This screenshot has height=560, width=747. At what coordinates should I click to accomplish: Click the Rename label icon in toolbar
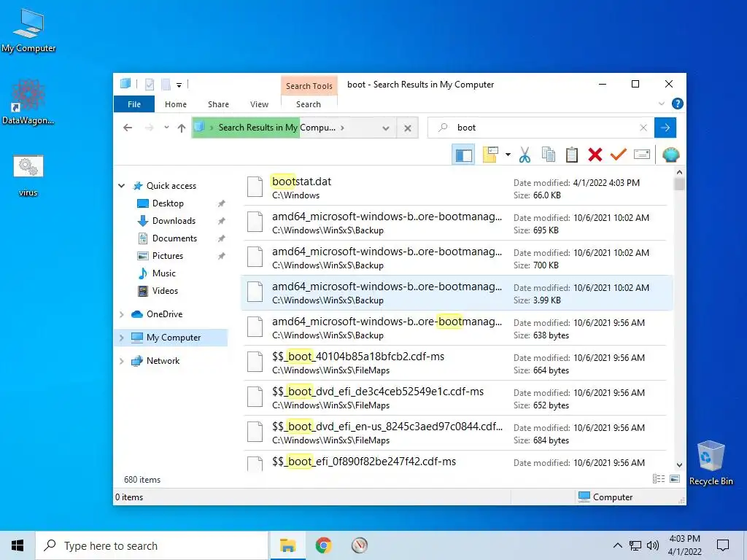click(642, 155)
